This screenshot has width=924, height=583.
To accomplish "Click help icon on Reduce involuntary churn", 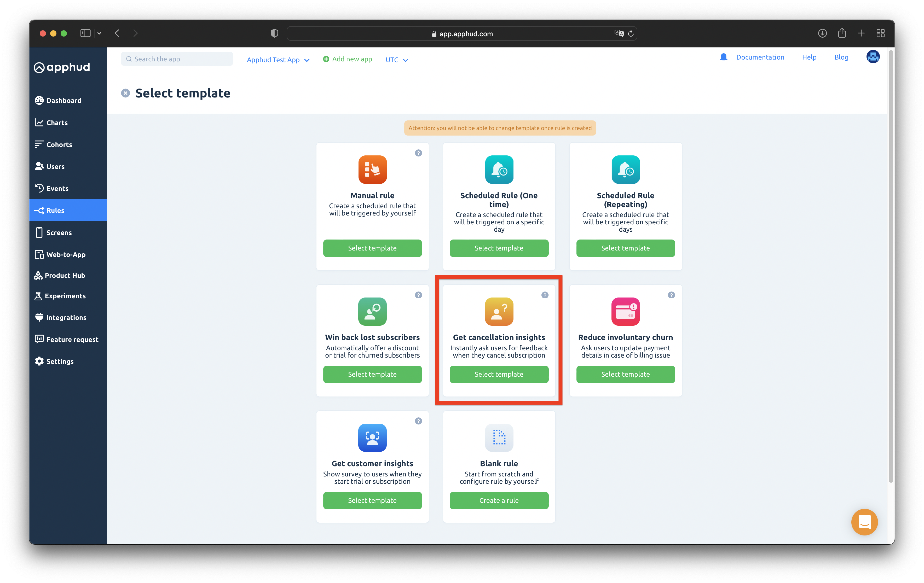I will [671, 295].
